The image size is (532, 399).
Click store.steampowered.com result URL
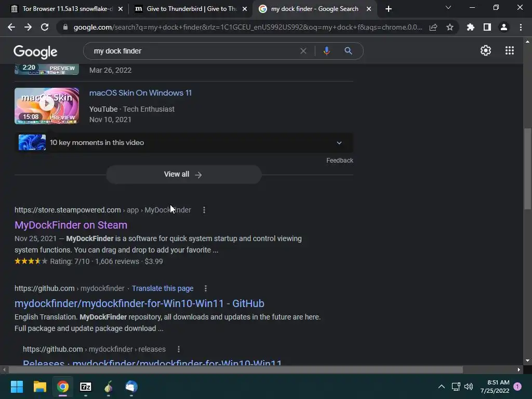click(x=68, y=210)
